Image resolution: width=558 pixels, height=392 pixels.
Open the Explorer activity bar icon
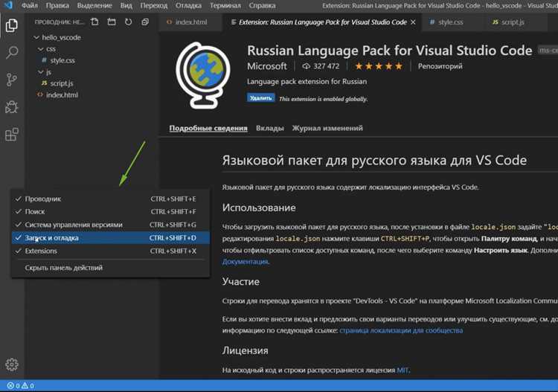pyautogui.click(x=12, y=25)
